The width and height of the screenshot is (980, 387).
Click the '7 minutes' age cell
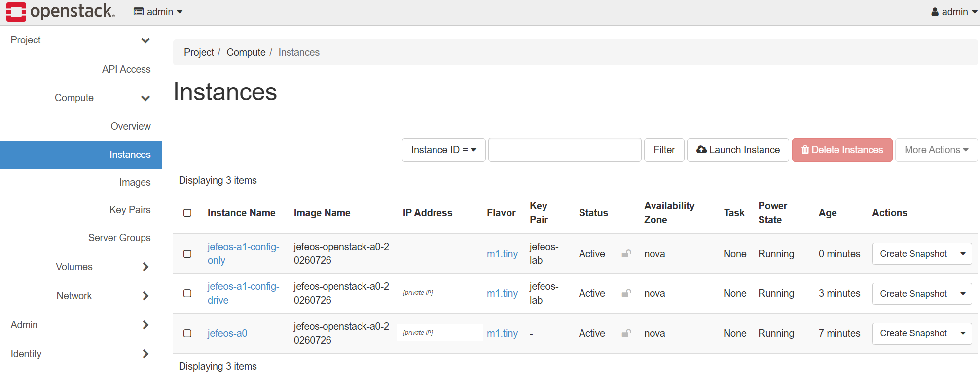click(x=839, y=333)
